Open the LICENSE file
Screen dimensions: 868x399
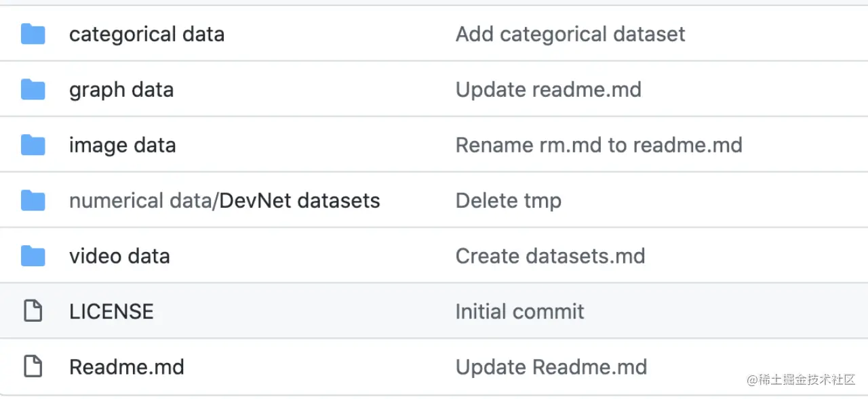[111, 312]
